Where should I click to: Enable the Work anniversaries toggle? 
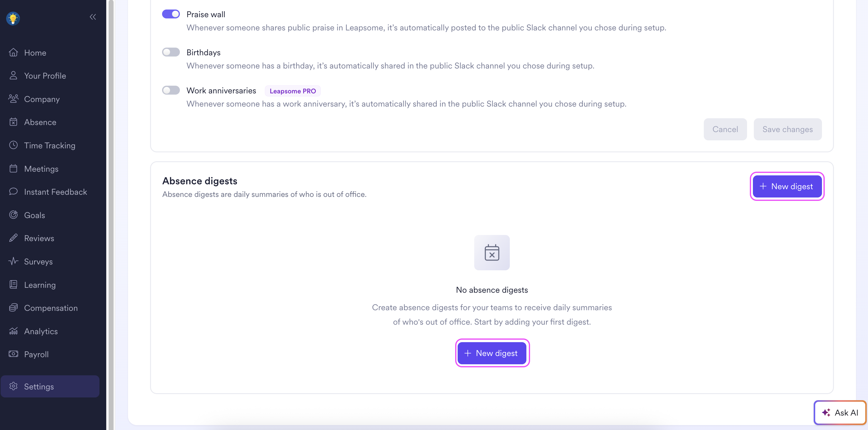click(x=171, y=90)
